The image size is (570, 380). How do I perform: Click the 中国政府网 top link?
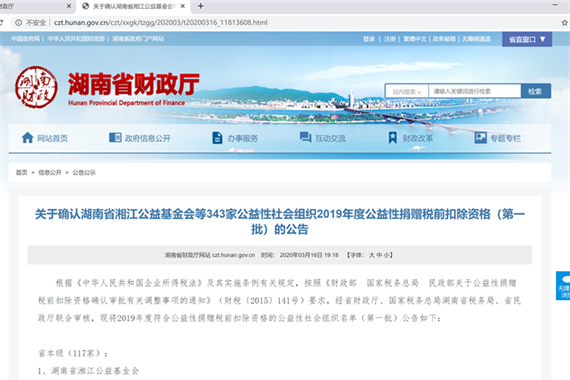tap(25, 39)
